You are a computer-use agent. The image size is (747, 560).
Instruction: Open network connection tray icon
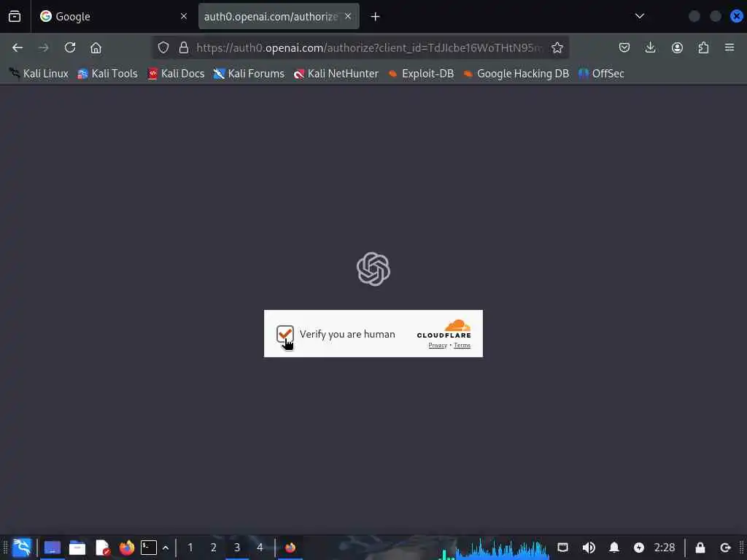click(x=562, y=548)
